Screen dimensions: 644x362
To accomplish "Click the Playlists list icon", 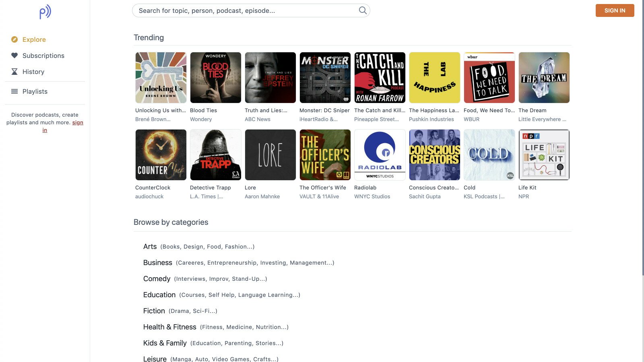I will pos(14,91).
